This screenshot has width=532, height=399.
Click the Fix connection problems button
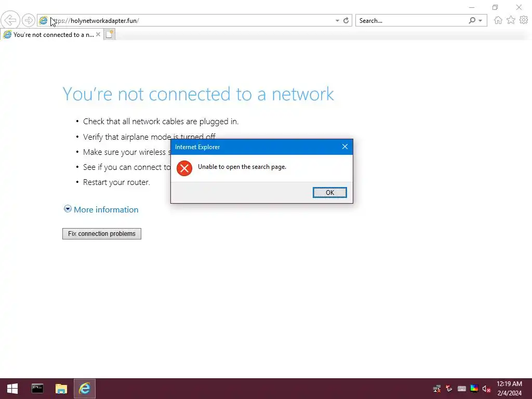click(102, 234)
